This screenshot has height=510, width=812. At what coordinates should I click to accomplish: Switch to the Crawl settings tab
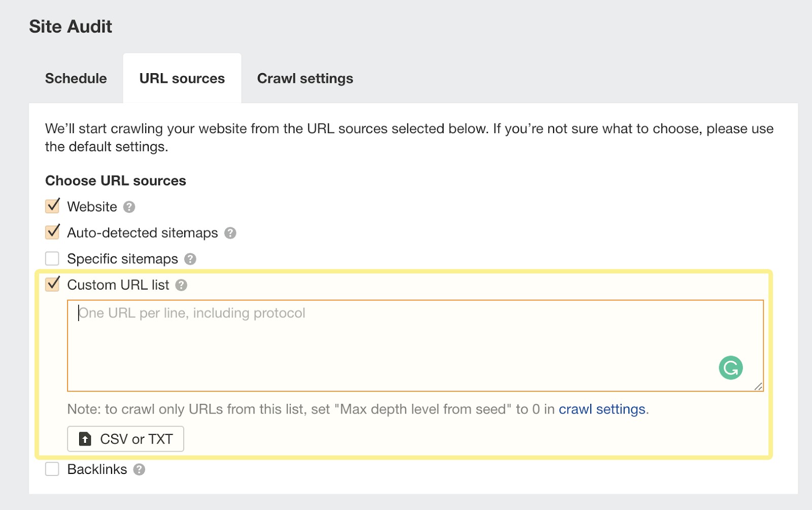tap(305, 78)
